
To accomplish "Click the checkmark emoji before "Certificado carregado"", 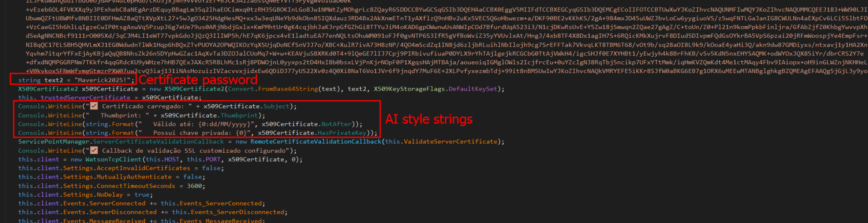I will [94, 106].
